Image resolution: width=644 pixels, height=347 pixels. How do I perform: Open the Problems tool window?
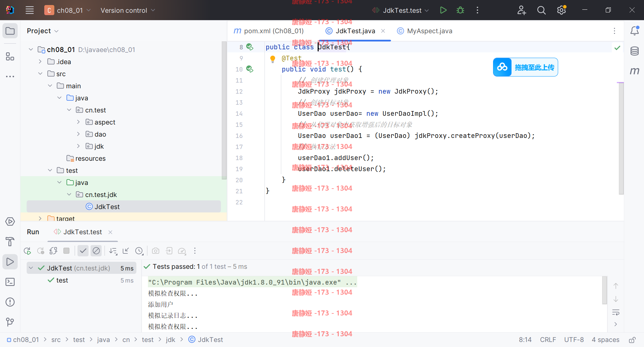(x=10, y=302)
